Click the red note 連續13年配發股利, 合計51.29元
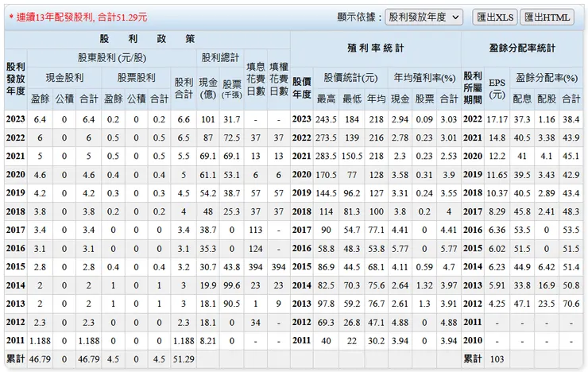Screen dimensions: 588x372 pos(78,17)
